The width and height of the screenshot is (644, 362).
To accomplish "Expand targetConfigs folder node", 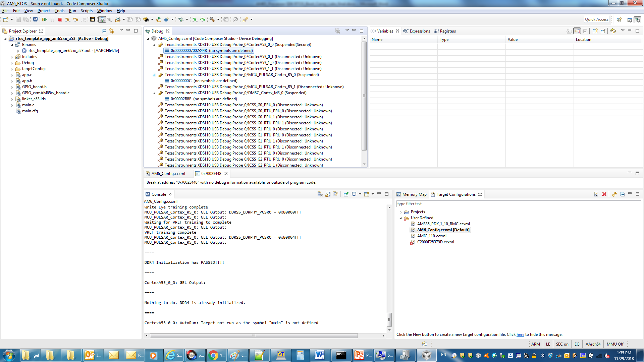I will (x=12, y=69).
